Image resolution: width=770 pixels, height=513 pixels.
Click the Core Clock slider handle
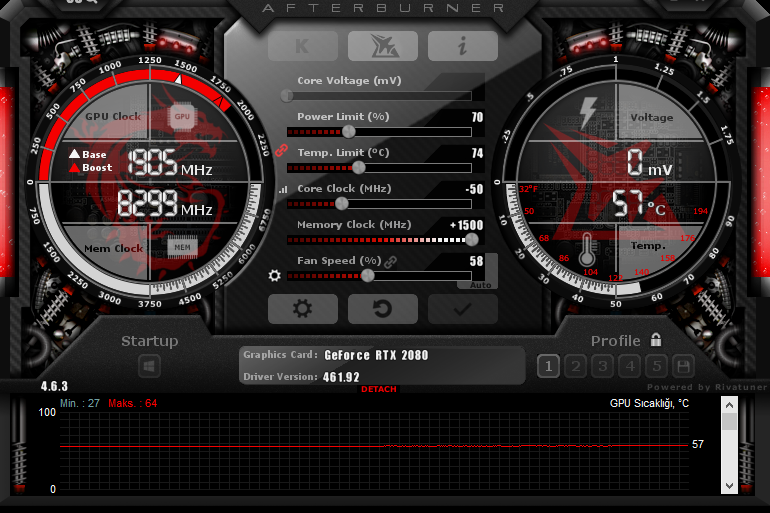[342, 203]
